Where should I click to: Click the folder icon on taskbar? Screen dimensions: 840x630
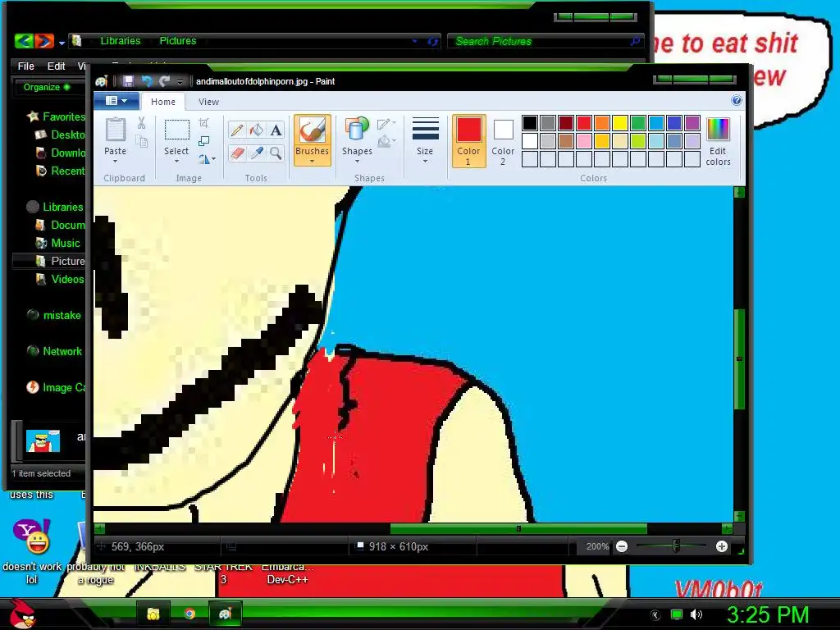coord(153,614)
